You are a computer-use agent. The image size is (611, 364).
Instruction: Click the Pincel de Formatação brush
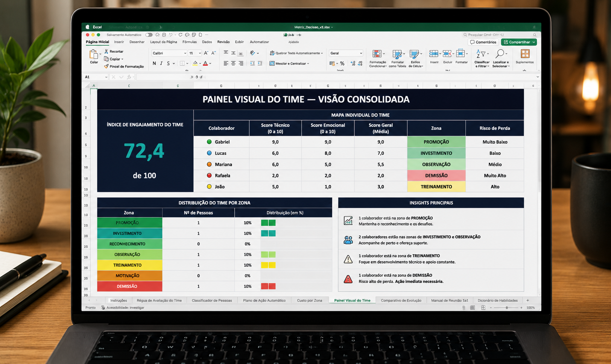(x=106, y=67)
